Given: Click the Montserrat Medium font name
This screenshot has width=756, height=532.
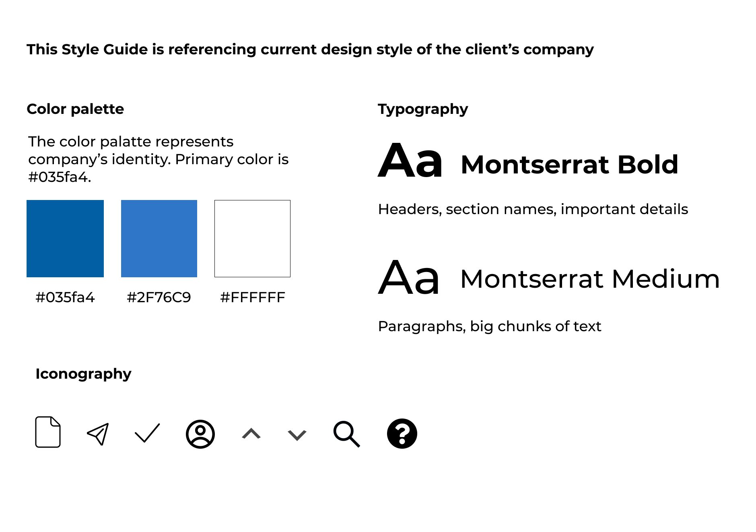Looking at the screenshot, I should pyautogui.click(x=590, y=279).
